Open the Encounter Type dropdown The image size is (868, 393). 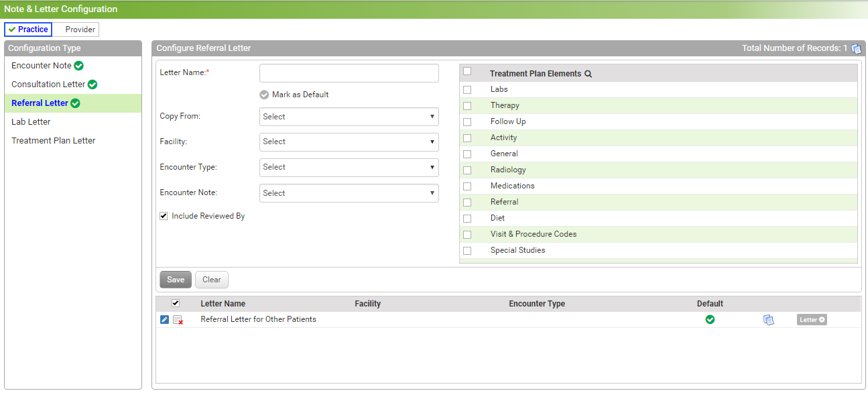click(349, 168)
